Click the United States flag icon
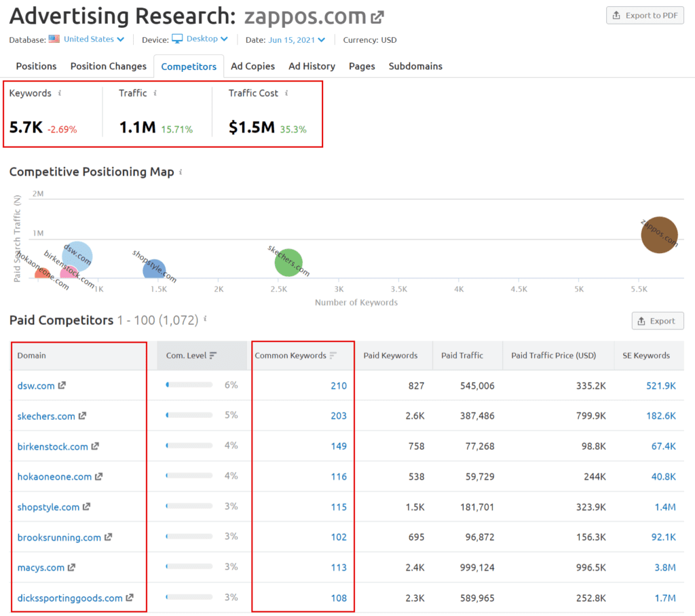Image resolution: width=695 pixels, height=616 pixels. (x=54, y=39)
